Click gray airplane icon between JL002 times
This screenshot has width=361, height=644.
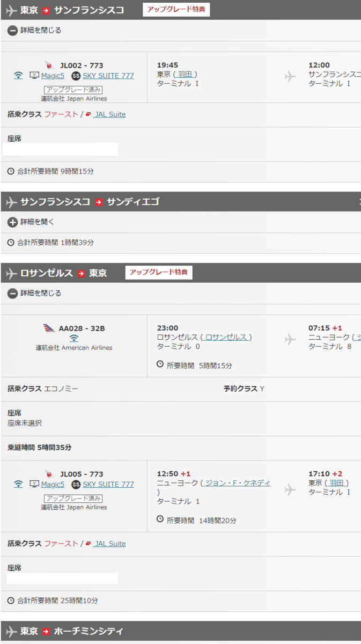coord(290,77)
